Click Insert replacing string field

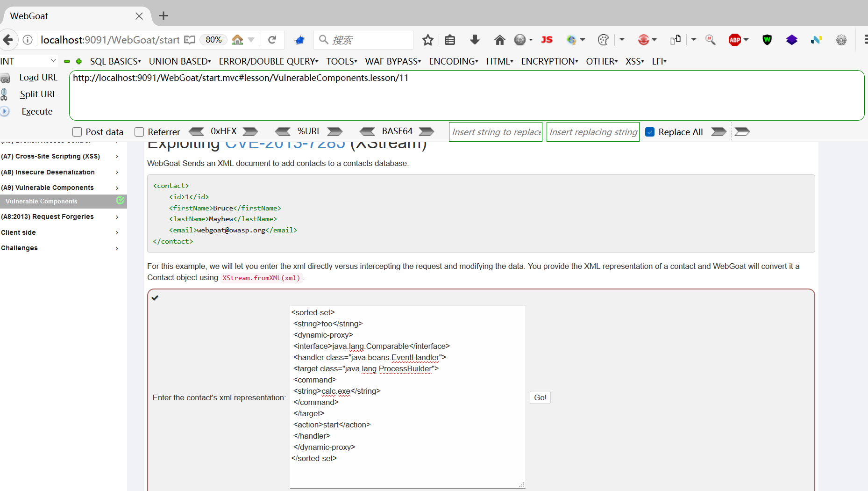(x=593, y=132)
